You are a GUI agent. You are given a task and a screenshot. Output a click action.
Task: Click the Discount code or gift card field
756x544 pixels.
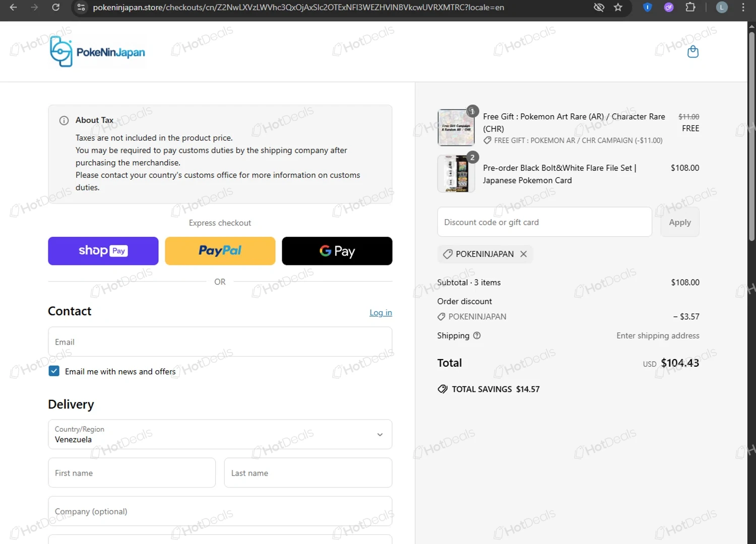point(545,222)
